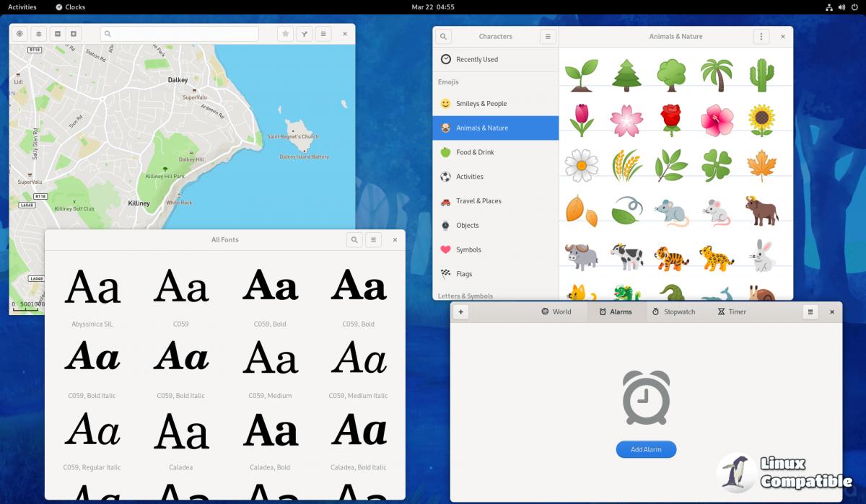Open the Clocks app menu in top bar

pos(71,7)
